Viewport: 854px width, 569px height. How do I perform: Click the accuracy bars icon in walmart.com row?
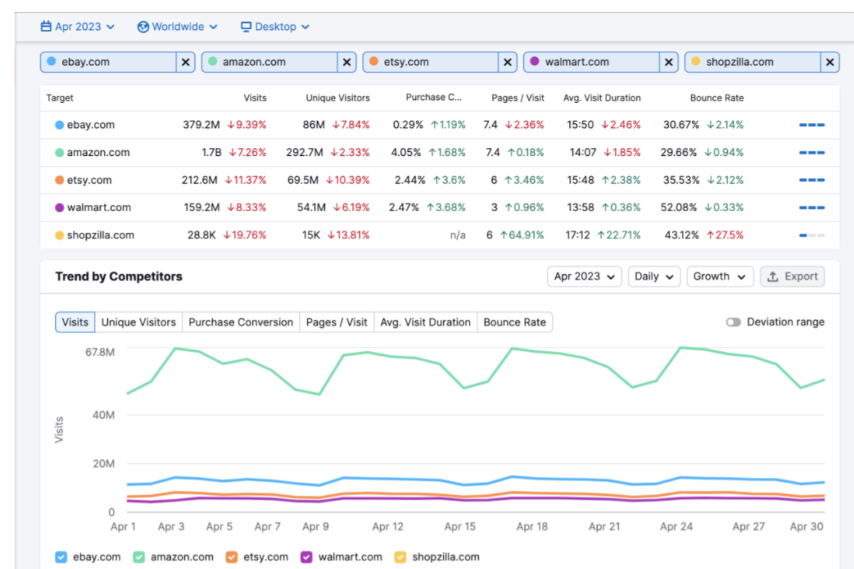pyautogui.click(x=812, y=207)
